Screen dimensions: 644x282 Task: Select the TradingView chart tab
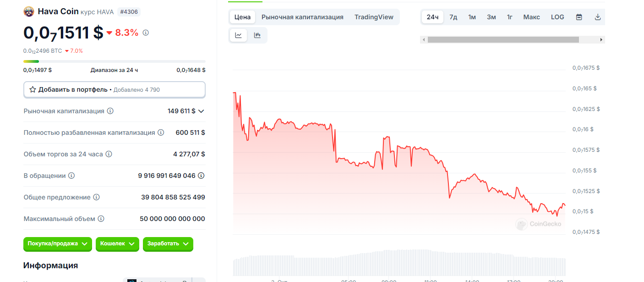374,17
